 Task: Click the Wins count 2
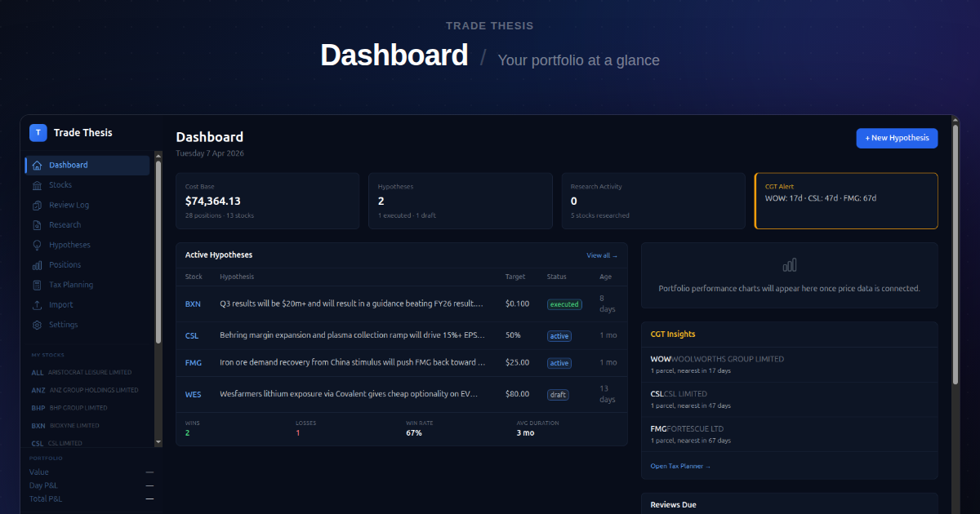[x=188, y=433]
